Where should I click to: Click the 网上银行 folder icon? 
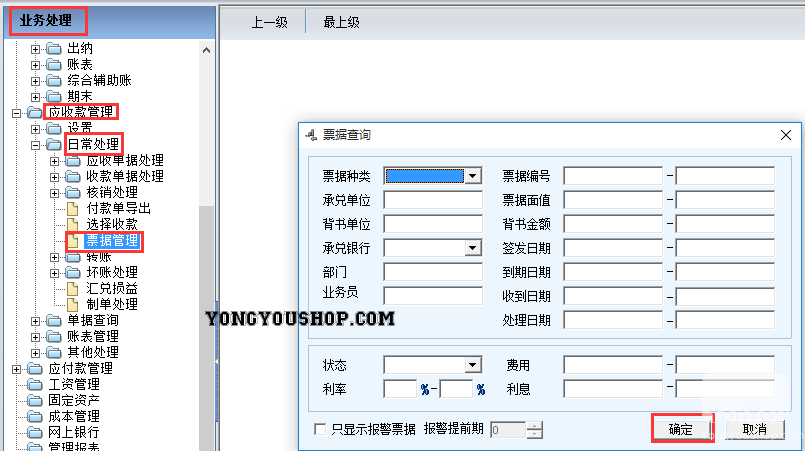pos(35,433)
